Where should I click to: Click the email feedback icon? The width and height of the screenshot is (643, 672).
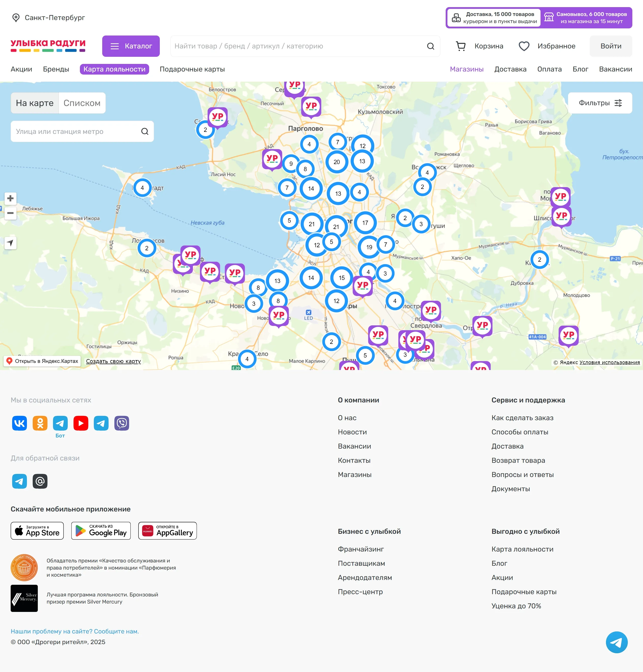40,481
